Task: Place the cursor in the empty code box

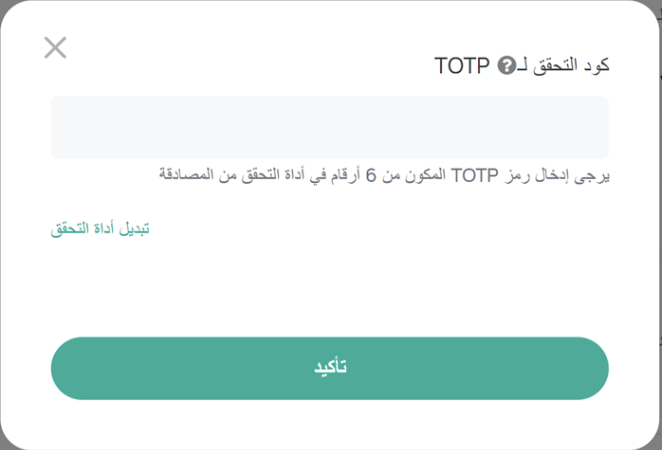Action: pos(330,127)
